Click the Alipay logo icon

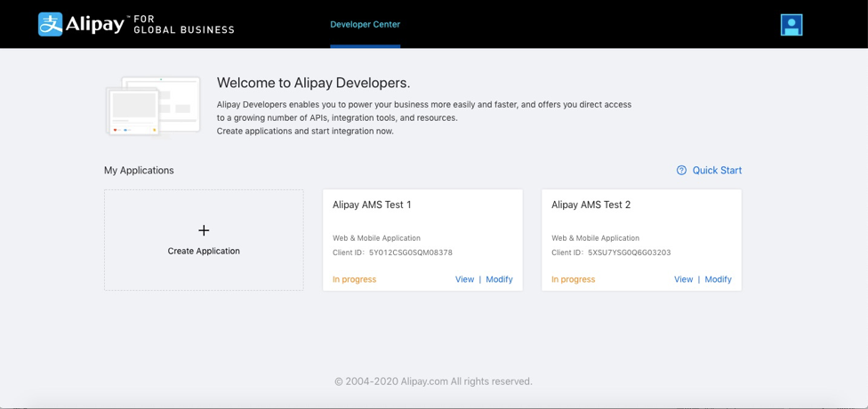(x=51, y=24)
